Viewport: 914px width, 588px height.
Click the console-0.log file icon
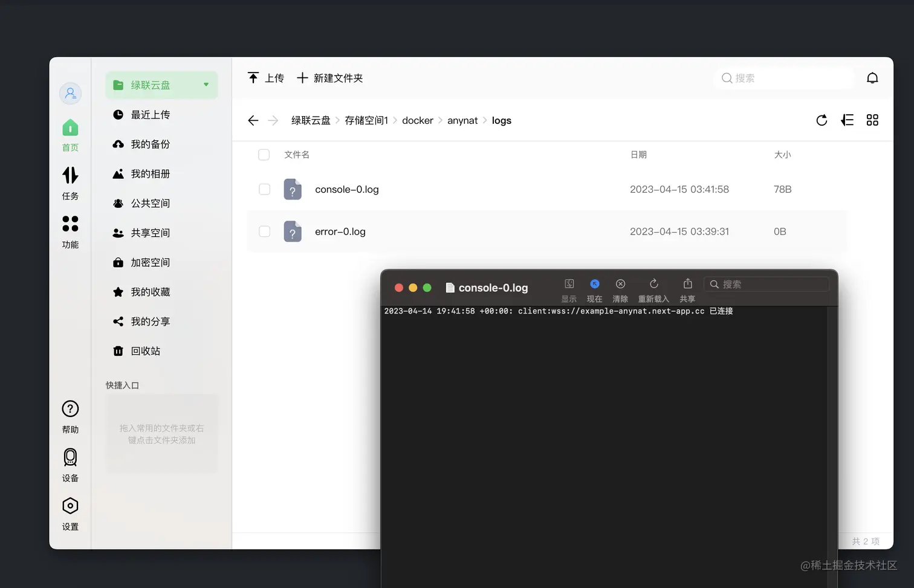tap(293, 189)
